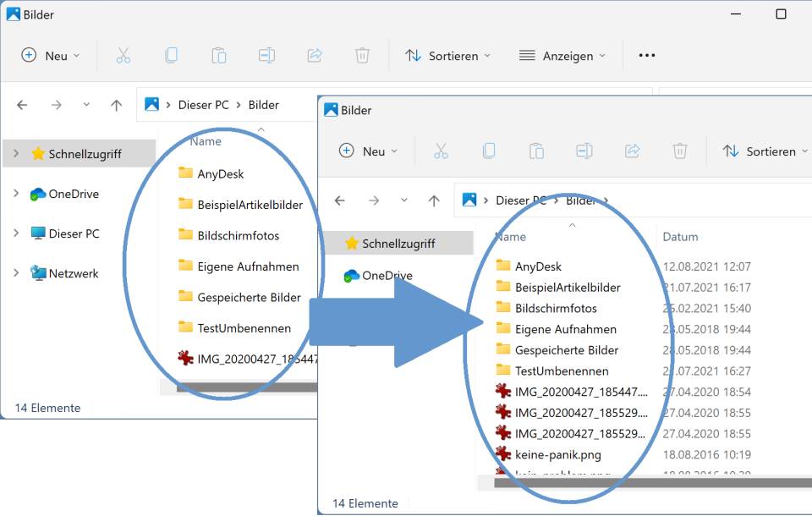Screen dimensions: 812x516
Task: Expand the Neu menu
Action: [51, 55]
